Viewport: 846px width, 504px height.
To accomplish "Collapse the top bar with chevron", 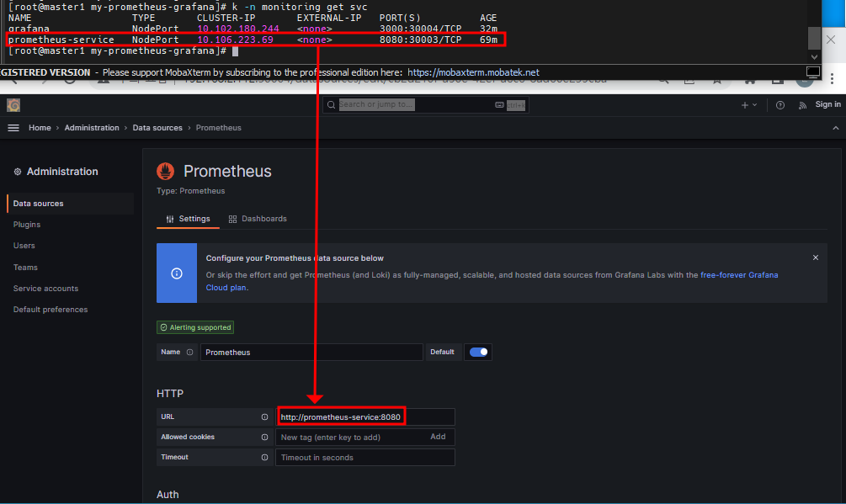I will point(835,128).
